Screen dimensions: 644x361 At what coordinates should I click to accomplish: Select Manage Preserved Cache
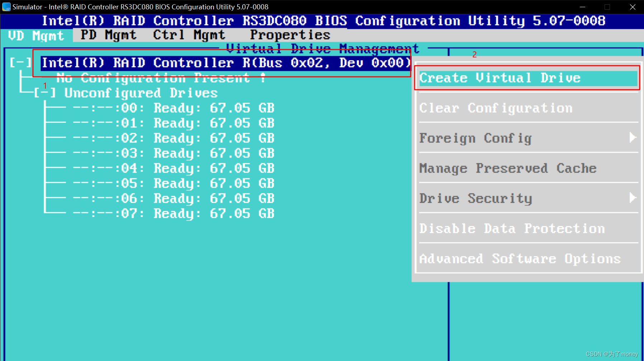[508, 168]
